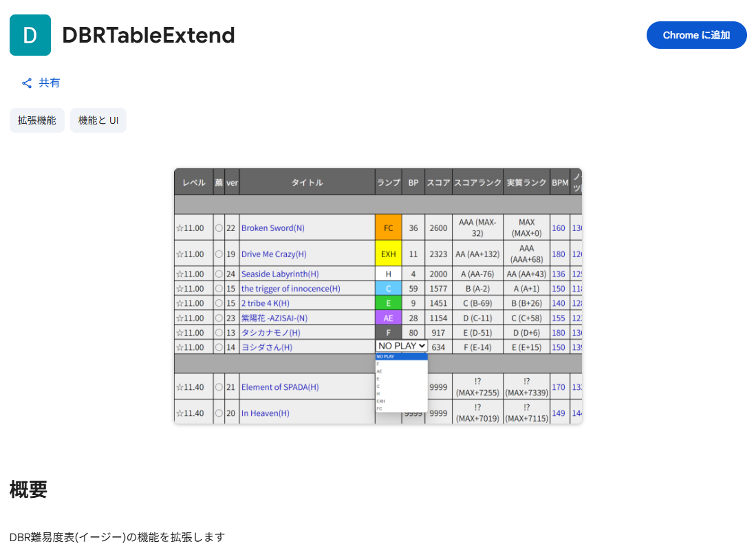Screen dimensions: 756x546
Task: Click BPM value 160 in Broken Sword row
Action: tap(559, 228)
